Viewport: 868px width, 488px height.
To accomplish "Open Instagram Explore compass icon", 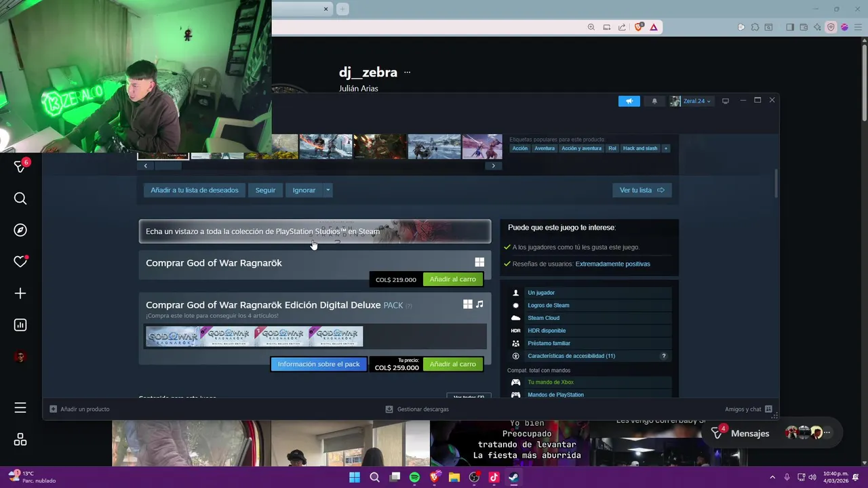I will 20,230.
